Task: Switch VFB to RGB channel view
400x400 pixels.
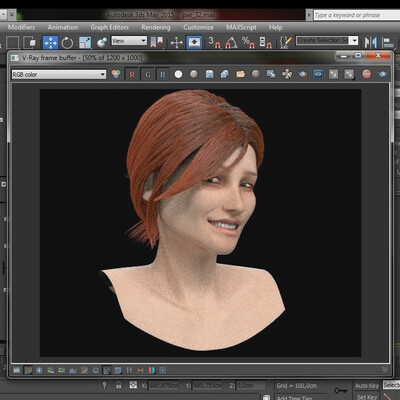Action: pos(116,74)
